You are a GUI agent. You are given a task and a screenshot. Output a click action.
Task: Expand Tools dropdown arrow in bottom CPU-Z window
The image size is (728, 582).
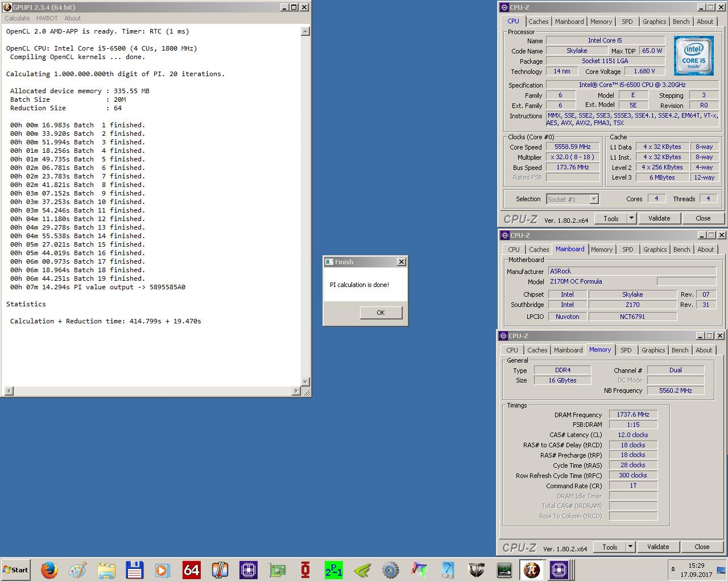[x=630, y=547]
